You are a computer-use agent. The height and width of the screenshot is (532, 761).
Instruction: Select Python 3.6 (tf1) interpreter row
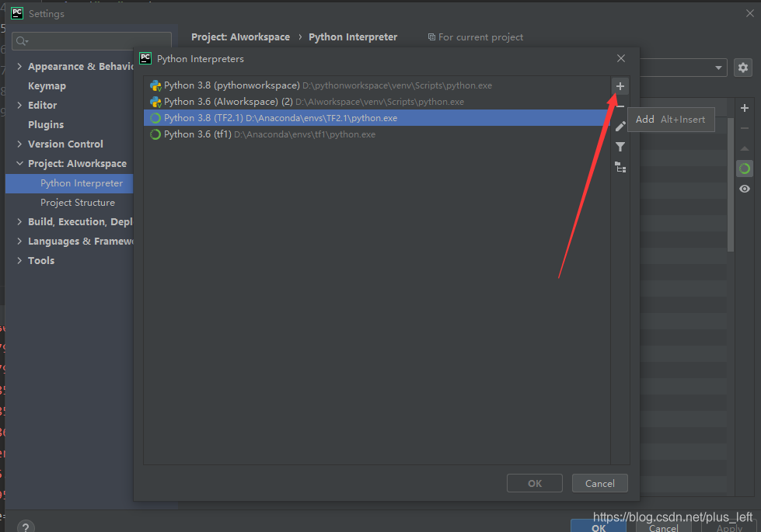(377, 134)
